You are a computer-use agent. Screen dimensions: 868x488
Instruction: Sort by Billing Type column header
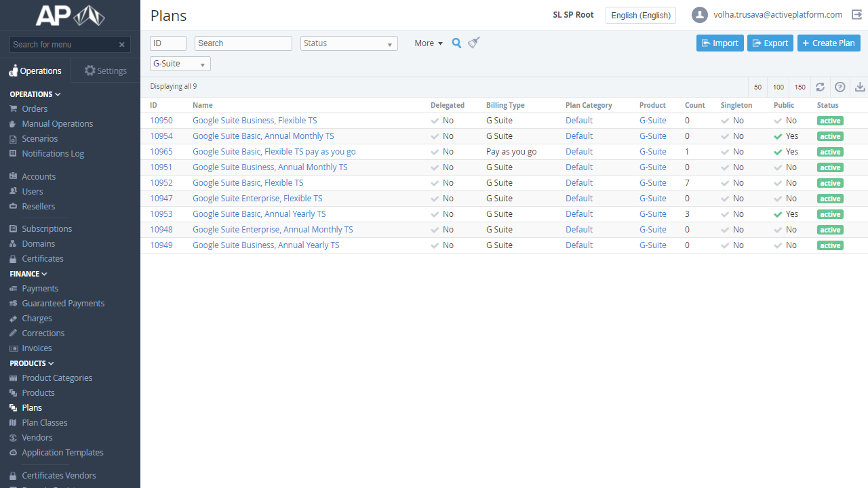click(x=505, y=105)
